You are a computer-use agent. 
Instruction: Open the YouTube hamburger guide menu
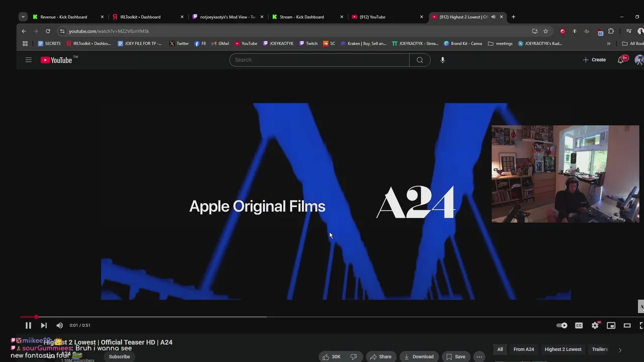(x=29, y=60)
